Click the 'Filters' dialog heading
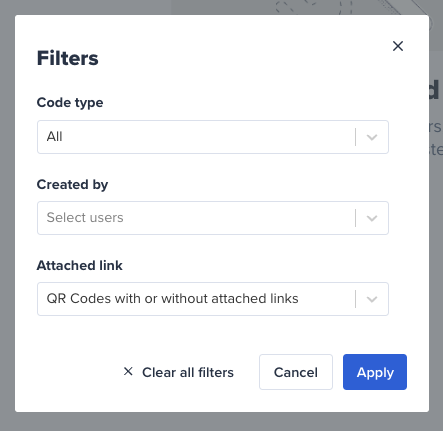Image resolution: width=443 pixels, height=431 pixels. pos(68,58)
